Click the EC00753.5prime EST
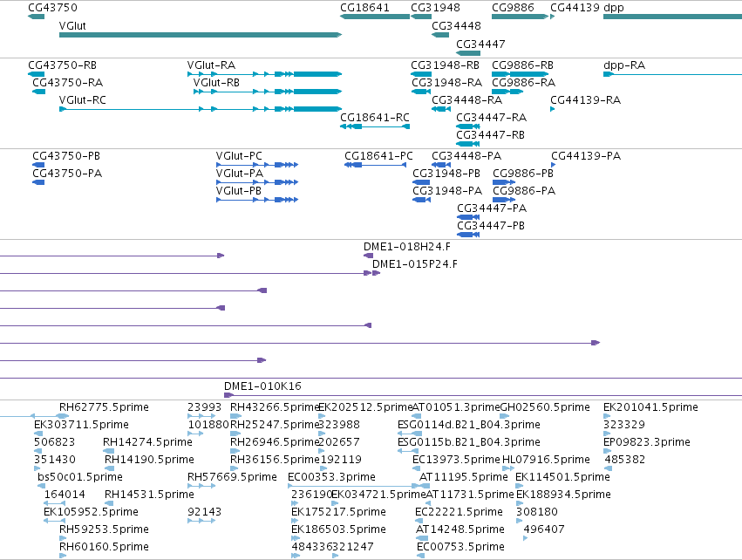This screenshot has width=742, height=560. coord(420,556)
